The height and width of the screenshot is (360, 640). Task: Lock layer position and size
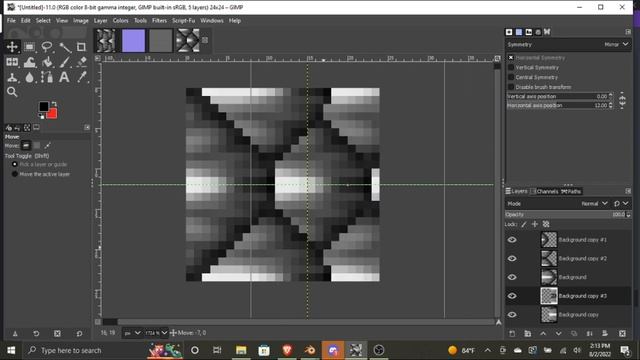point(535,224)
